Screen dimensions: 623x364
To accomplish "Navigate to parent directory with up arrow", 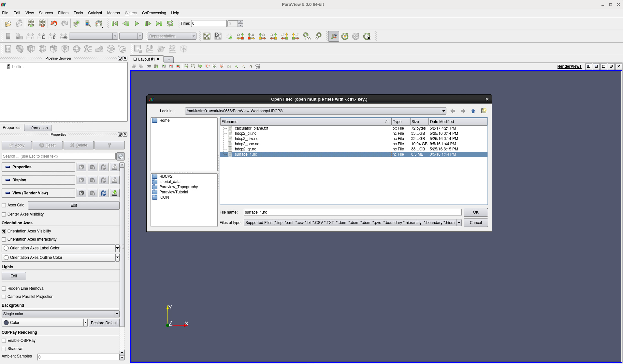I will point(473,111).
